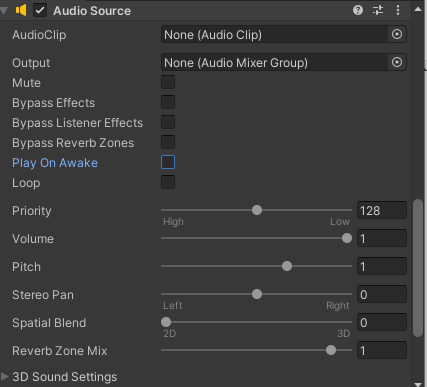Click scroll down arrow of inspector

(418, 384)
